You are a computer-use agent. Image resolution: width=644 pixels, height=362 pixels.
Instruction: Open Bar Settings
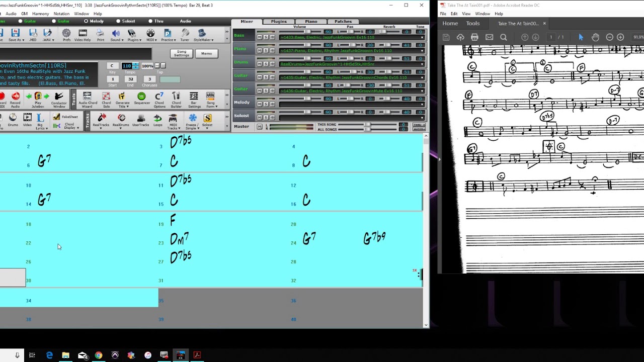pos(194,99)
